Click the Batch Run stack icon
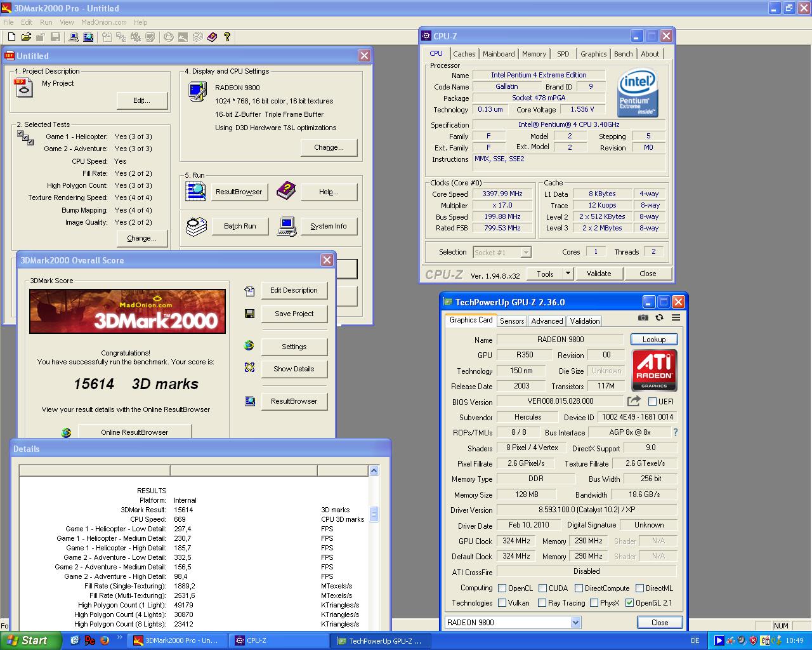This screenshot has height=650, width=812. (197, 226)
